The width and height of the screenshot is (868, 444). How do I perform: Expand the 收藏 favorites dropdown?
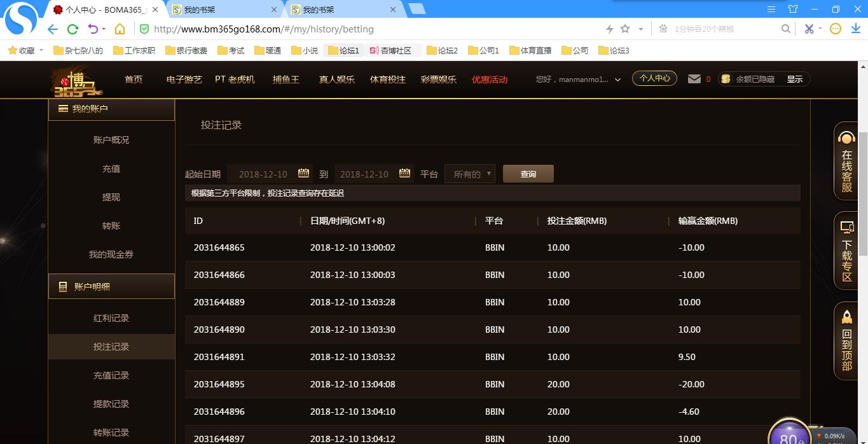click(x=41, y=50)
